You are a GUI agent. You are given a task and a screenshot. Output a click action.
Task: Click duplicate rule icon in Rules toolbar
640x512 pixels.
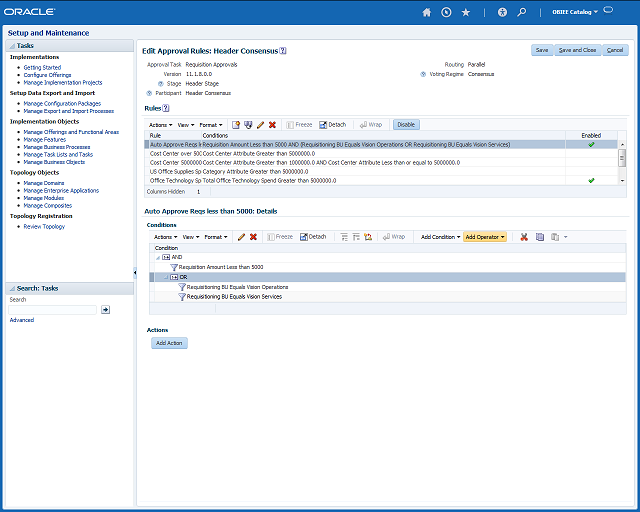click(x=248, y=125)
